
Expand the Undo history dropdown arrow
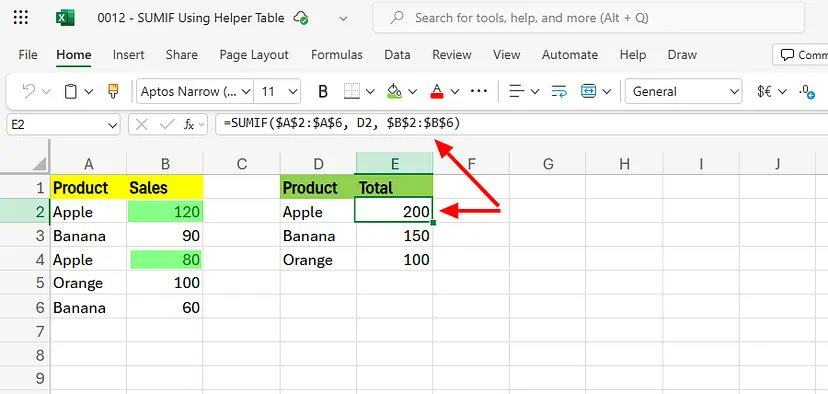(46, 92)
